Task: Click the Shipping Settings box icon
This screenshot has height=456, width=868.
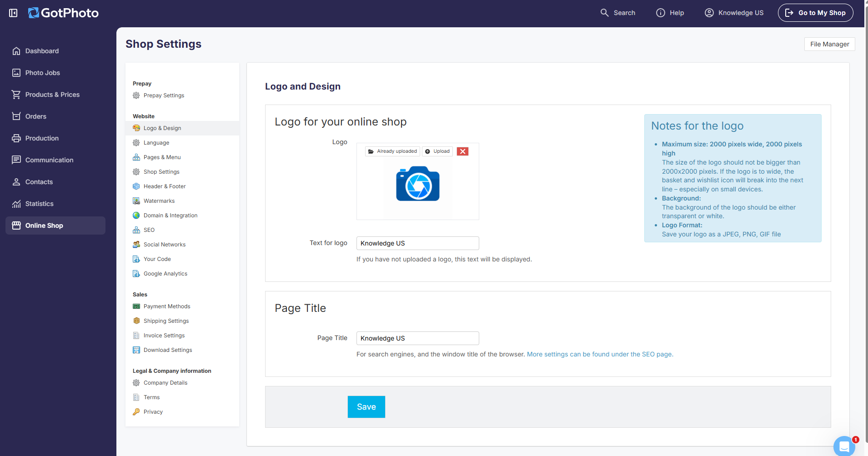Action: pos(136,321)
